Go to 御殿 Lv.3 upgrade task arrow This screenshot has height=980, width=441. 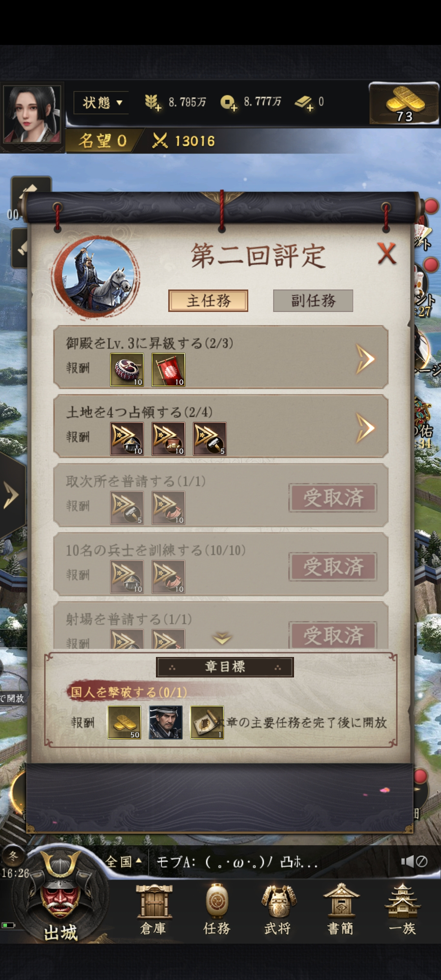click(x=365, y=359)
